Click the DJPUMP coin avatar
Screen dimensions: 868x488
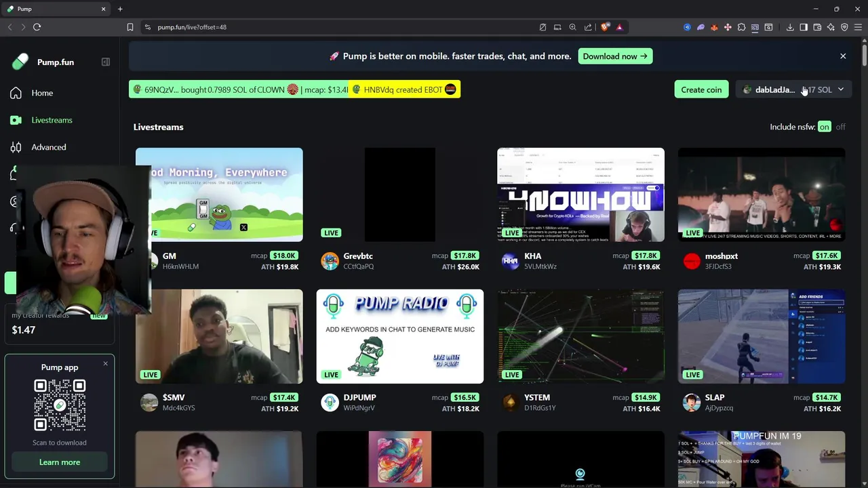pyautogui.click(x=330, y=403)
